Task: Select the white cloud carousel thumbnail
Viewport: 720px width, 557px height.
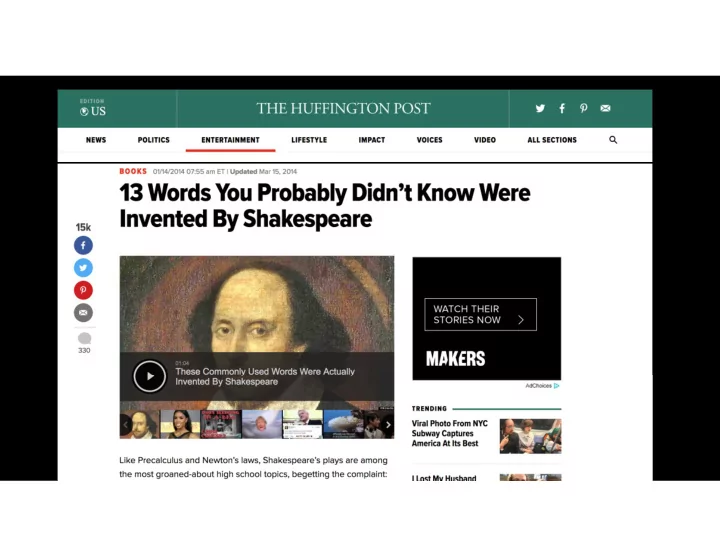Action: (x=343, y=424)
